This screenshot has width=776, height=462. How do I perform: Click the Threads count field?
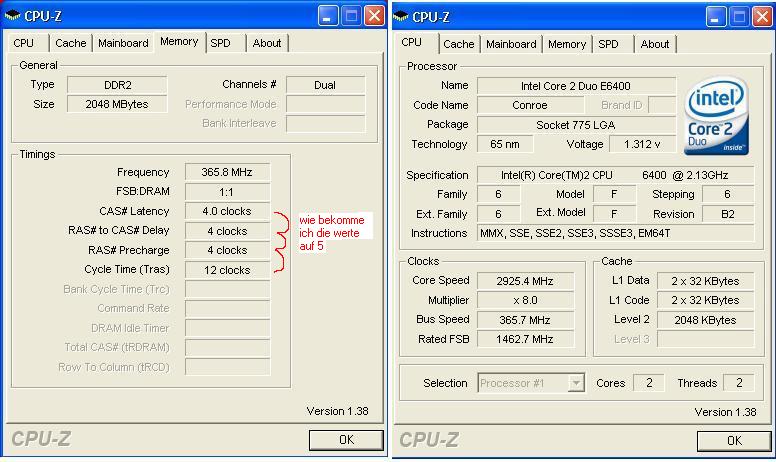[739, 383]
